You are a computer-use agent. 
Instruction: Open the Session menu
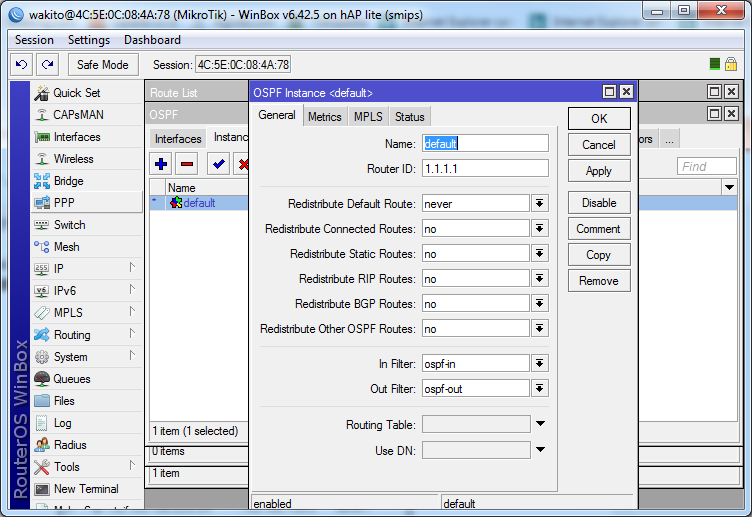point(34,40)
